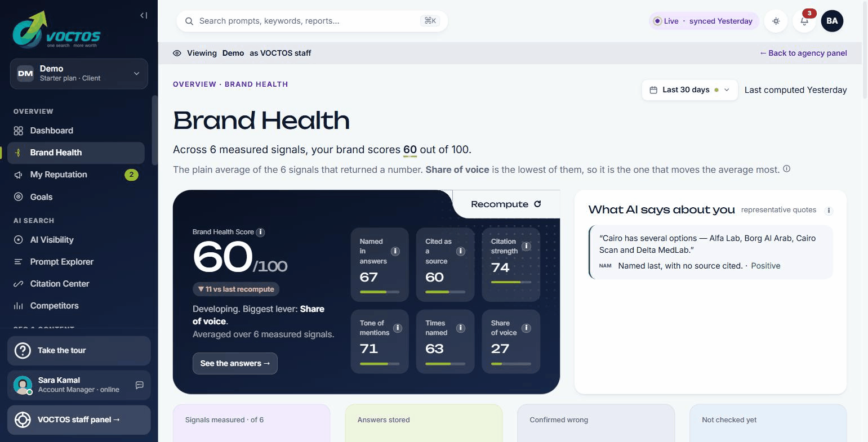Click the Goals target icon
The width and height of the screenshot is (868, 442).
(18, 197)
